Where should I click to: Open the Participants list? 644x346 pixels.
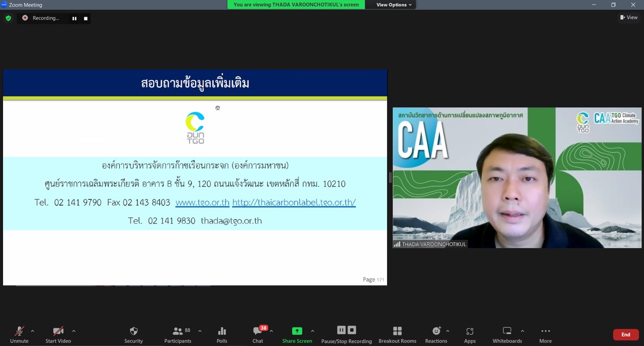click(x=177, y=334)
